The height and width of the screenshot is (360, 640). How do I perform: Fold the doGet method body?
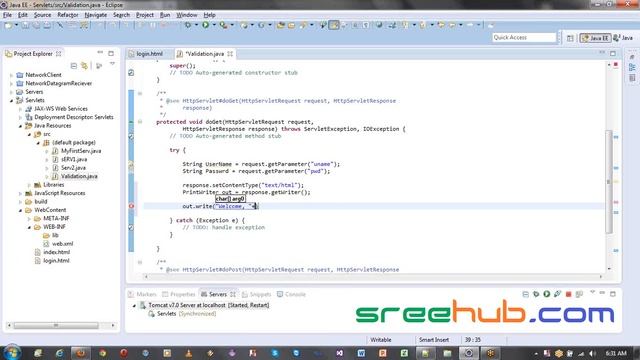[140, 122]
